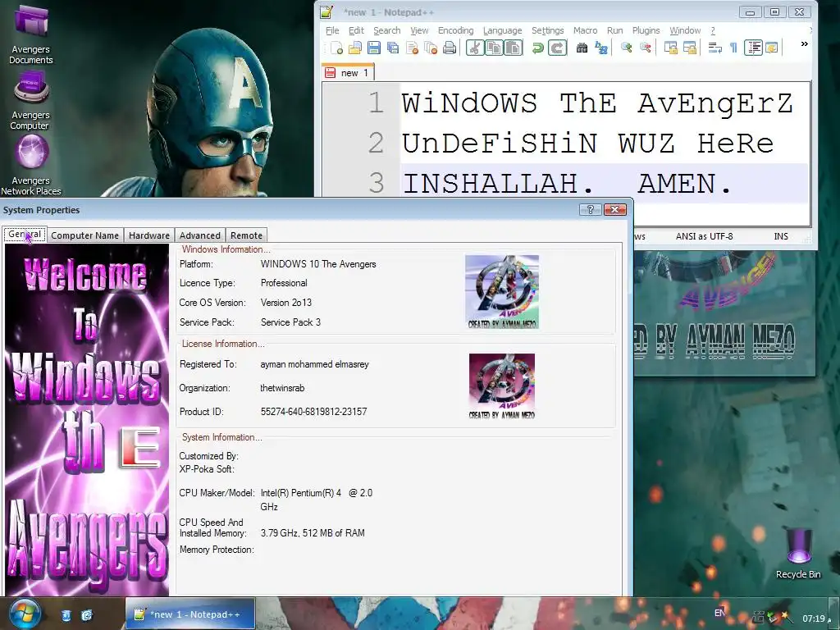Select the 'new 1' document tab
The width and height of the screenshot is (840, 630).
[348, 72]
